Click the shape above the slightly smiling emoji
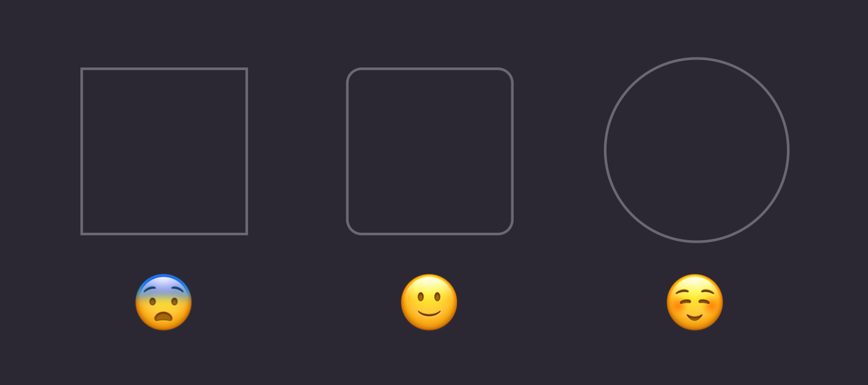The image size is (868, 385). (x=430, y=151)
